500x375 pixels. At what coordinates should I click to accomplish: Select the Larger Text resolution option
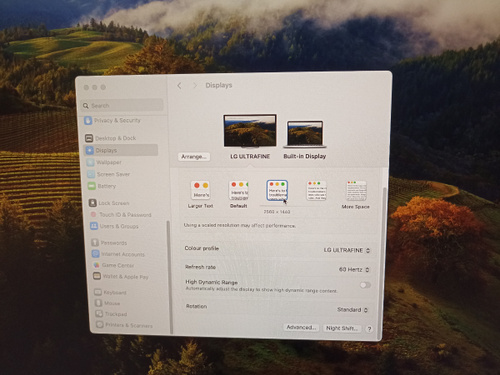200,195
